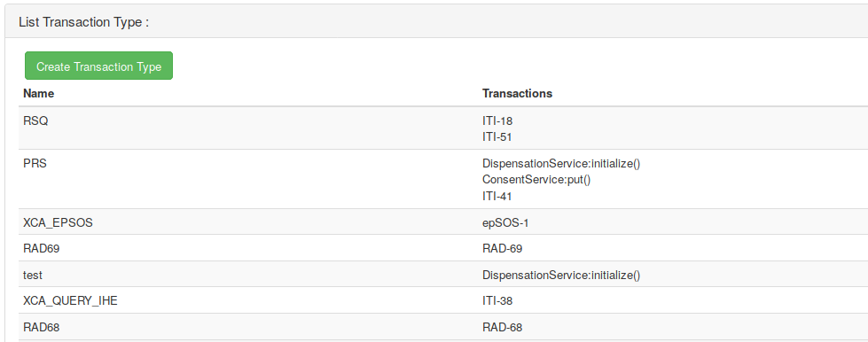
Task: Click the RAD-68 transaction entry
Action: click(502, 328)
